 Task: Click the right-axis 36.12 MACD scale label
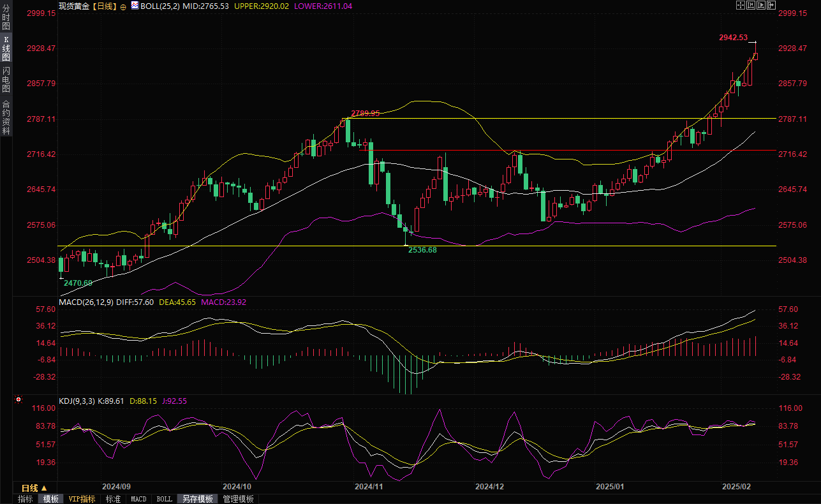[x=789, y=326]
